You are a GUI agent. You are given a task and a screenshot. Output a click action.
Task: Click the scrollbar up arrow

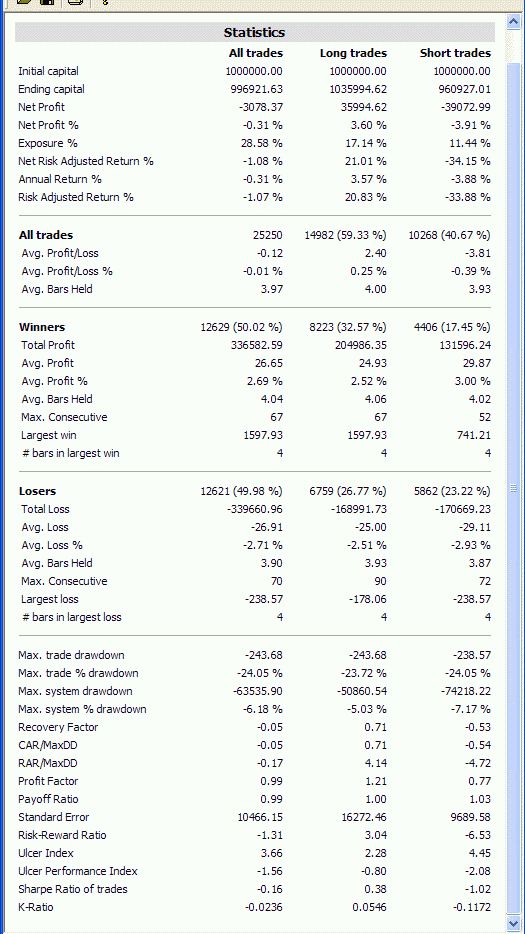(514, 22)
